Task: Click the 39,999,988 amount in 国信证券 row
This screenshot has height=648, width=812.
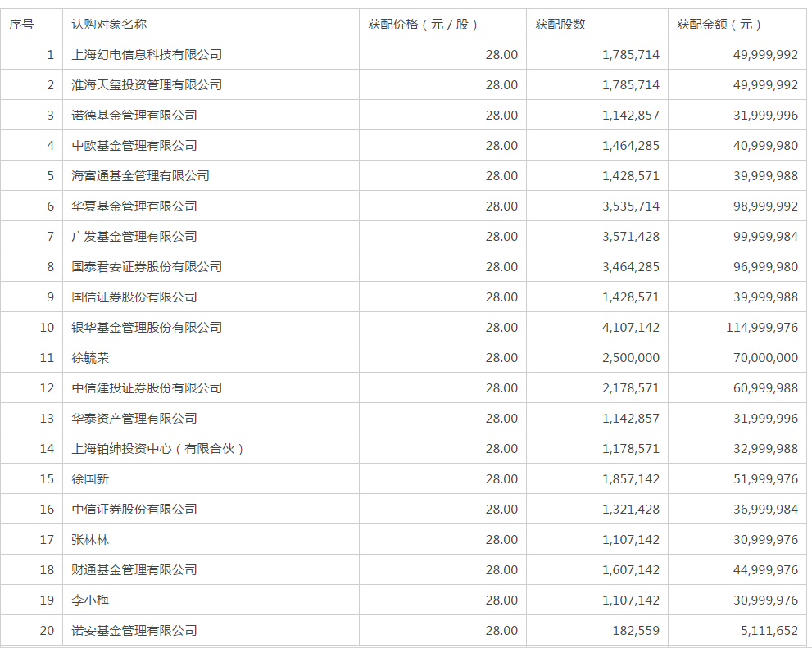Action: pos(765,297)
